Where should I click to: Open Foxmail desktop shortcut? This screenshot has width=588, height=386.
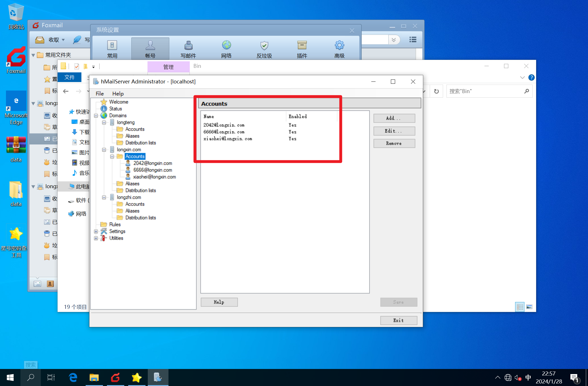click(16, 60)
